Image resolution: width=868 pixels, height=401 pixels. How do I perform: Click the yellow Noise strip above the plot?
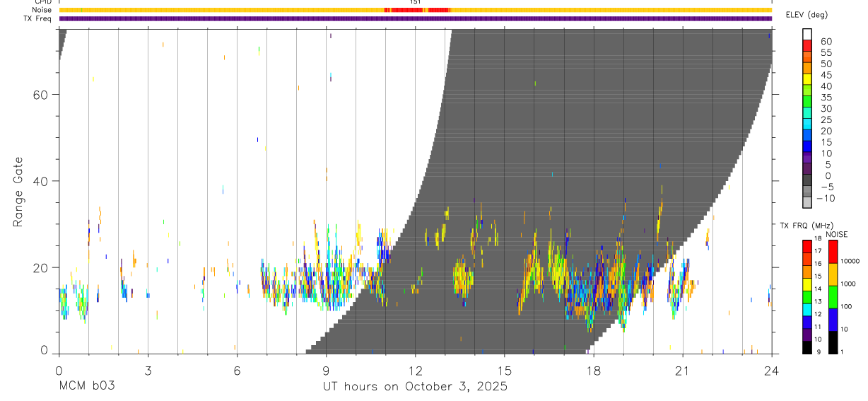click(415, 10)
